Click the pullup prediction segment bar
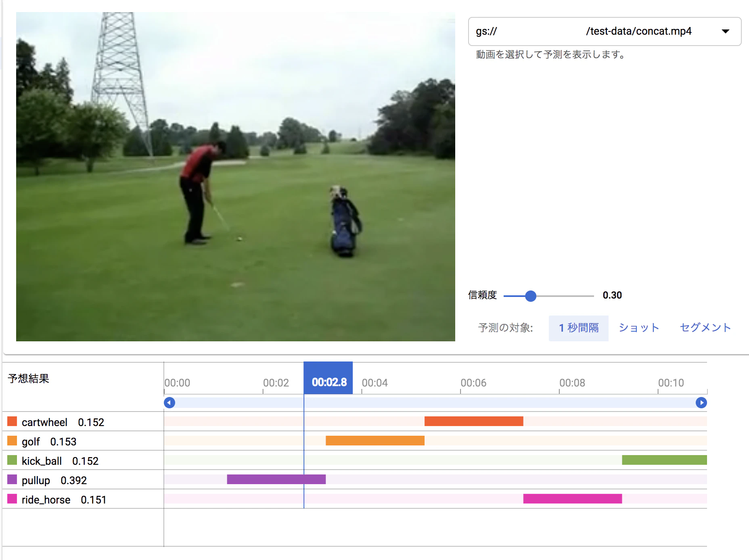The width and height of the screenshot is (749, 560). tap(276, 479)
